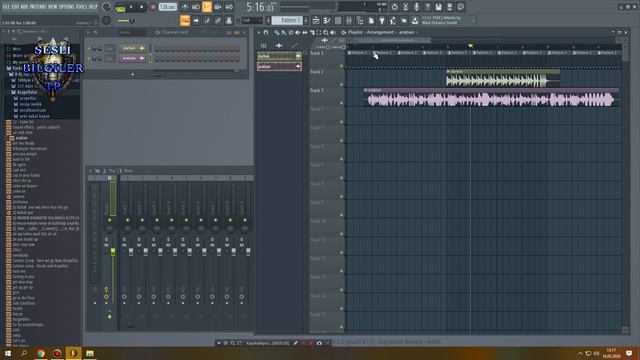Image resolution: width=640 pixels, height=360 pixels.
Task: Toggle the overdub recording button
Action: 218,7
